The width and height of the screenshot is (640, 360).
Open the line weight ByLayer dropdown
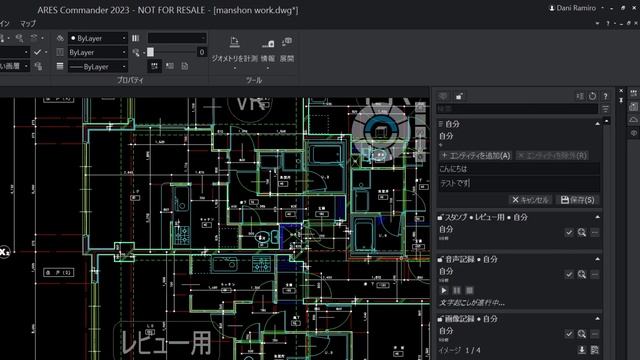click(x=98, y=52)
